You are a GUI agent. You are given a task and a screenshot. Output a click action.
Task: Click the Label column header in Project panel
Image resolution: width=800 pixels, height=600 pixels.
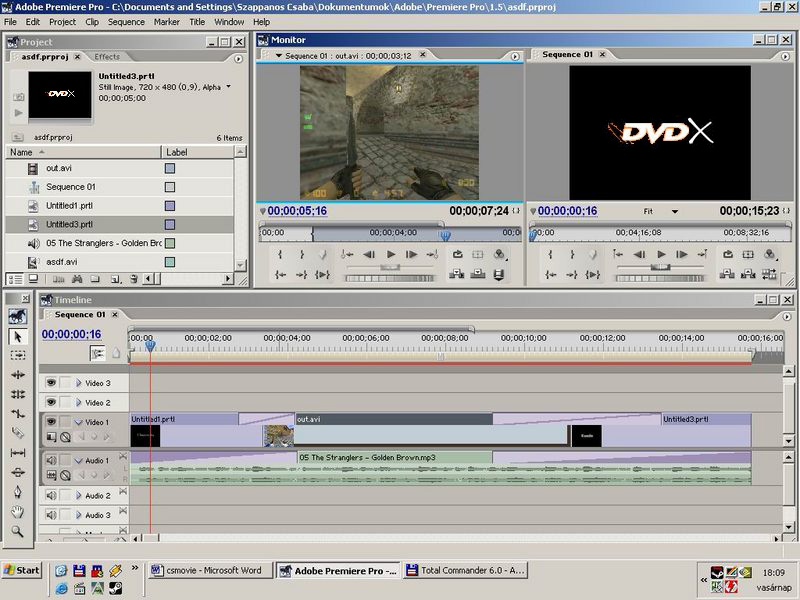tap(197, 152)
